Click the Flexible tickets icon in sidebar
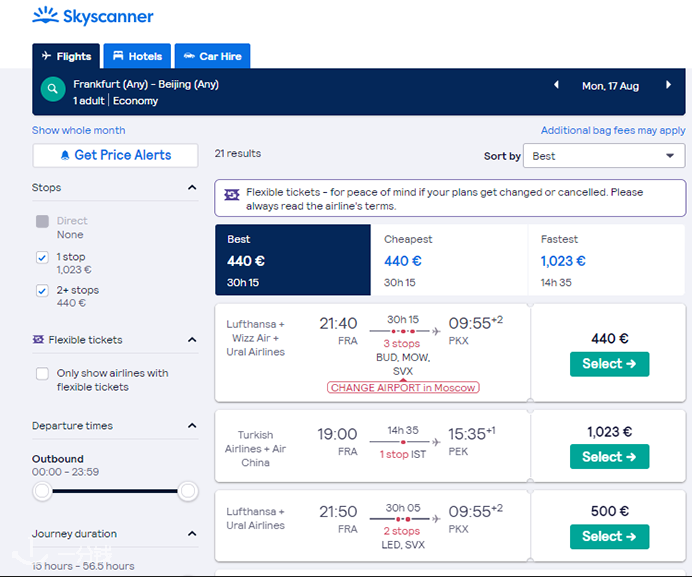 (x=38, y=339)
